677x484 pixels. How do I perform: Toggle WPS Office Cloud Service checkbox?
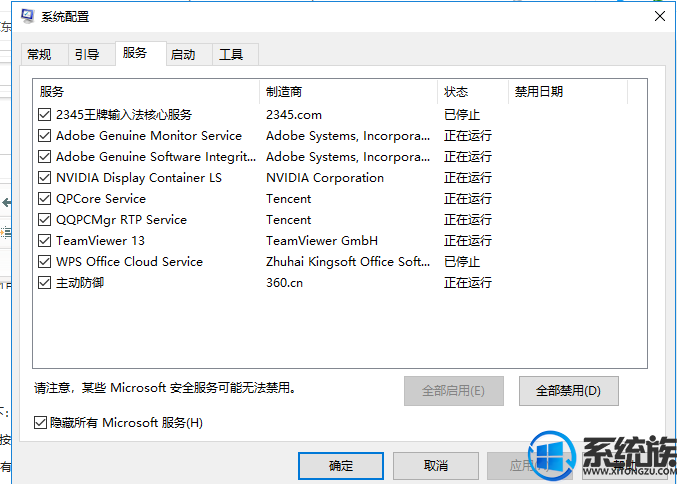[x=44, y=262]
